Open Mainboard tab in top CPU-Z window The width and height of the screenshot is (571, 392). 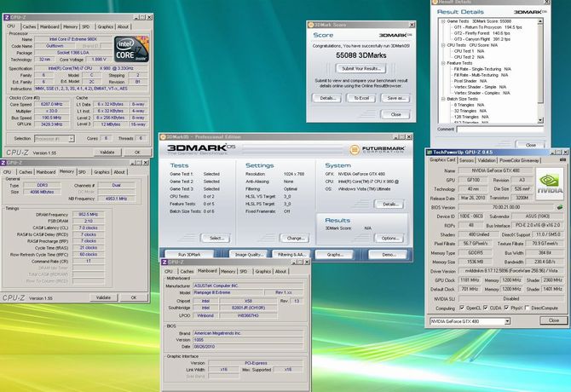click(x=49, y=26)
